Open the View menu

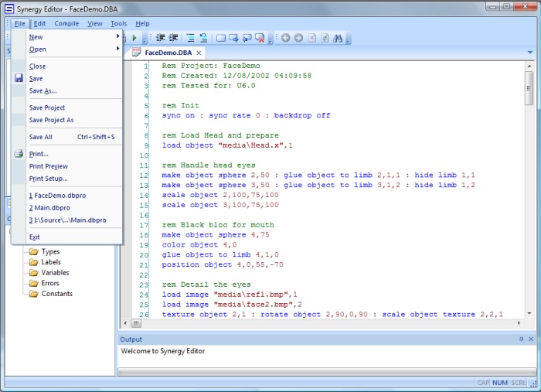pos(95,23)
